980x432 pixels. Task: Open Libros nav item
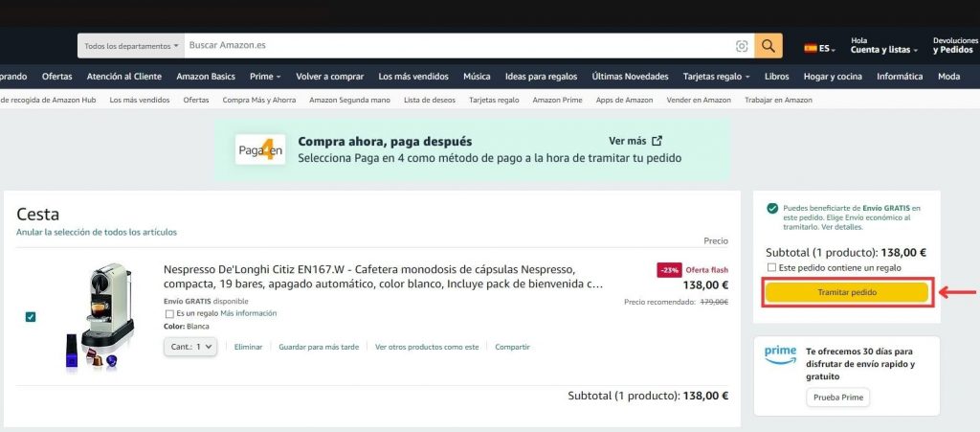[x=777, y=77]
